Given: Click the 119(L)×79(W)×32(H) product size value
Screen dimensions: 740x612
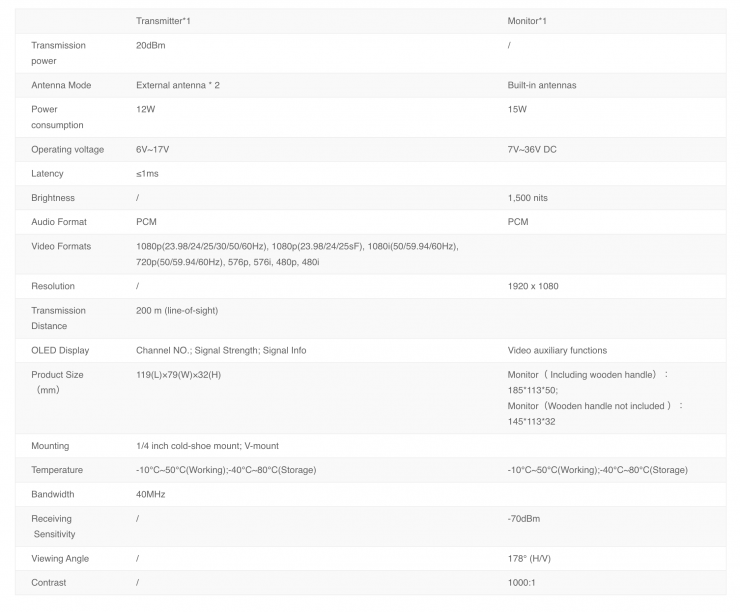Looking at the screenshot, I should (178, 374).
